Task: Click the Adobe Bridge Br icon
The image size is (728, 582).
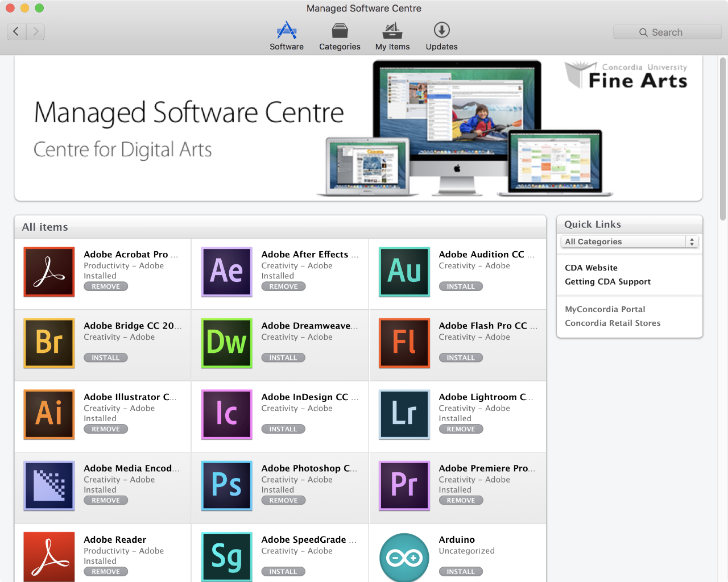Action: (x=49, y=343)
